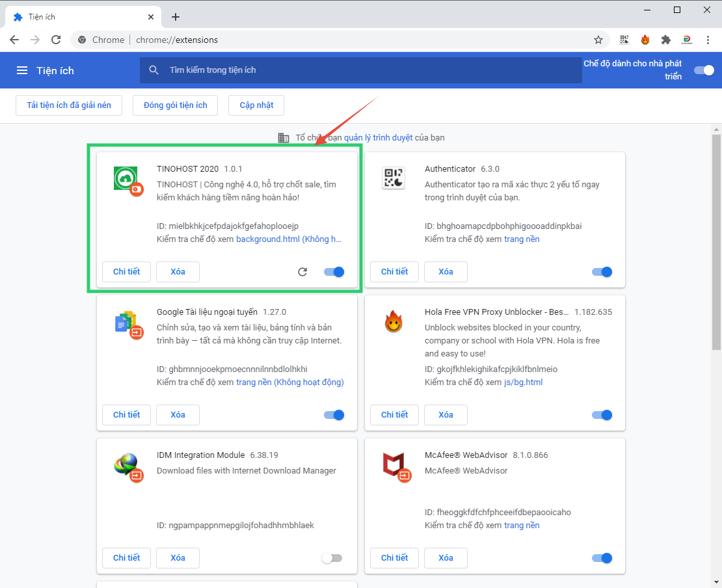The image size is (722, 588).
Task: Reload the TINOHOST 2020 extension
Action: pyautogui.click(x=302, y=272)
